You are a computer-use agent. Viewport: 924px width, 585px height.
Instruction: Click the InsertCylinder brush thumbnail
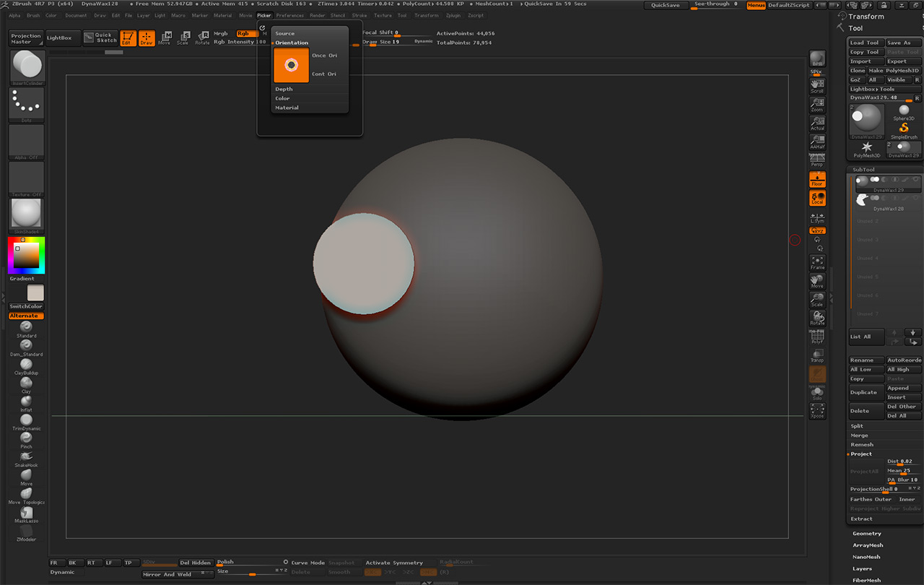pos(27,68)
